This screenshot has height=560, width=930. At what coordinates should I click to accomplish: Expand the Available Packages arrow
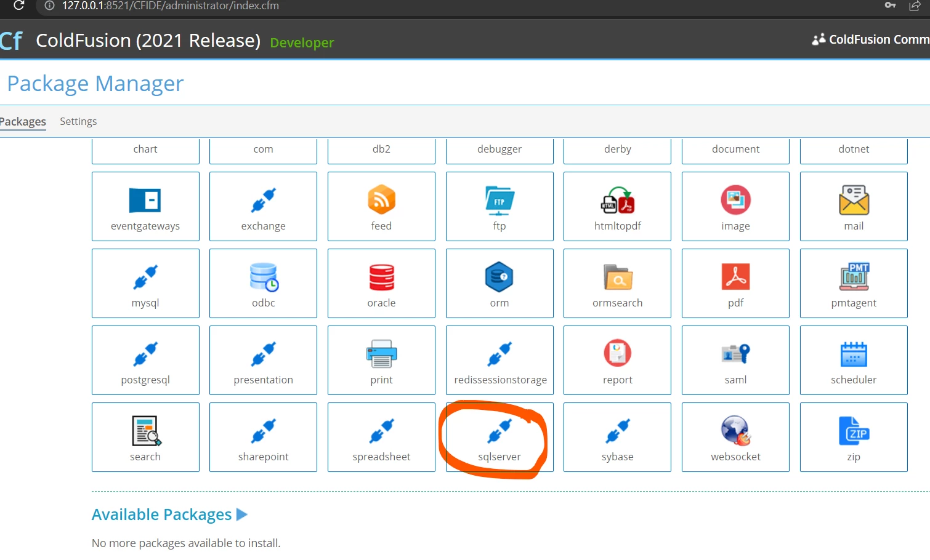(242, 514)
